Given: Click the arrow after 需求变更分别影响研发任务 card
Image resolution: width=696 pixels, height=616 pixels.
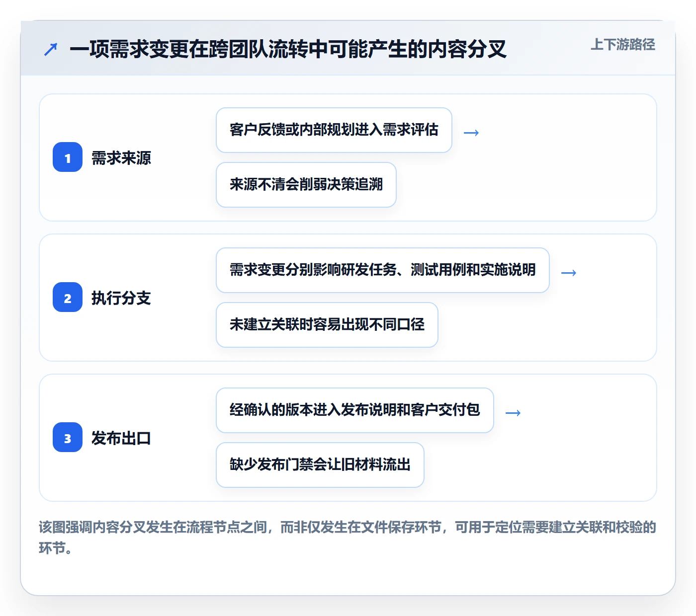Looking at the screenshot, I should point(569,273).
